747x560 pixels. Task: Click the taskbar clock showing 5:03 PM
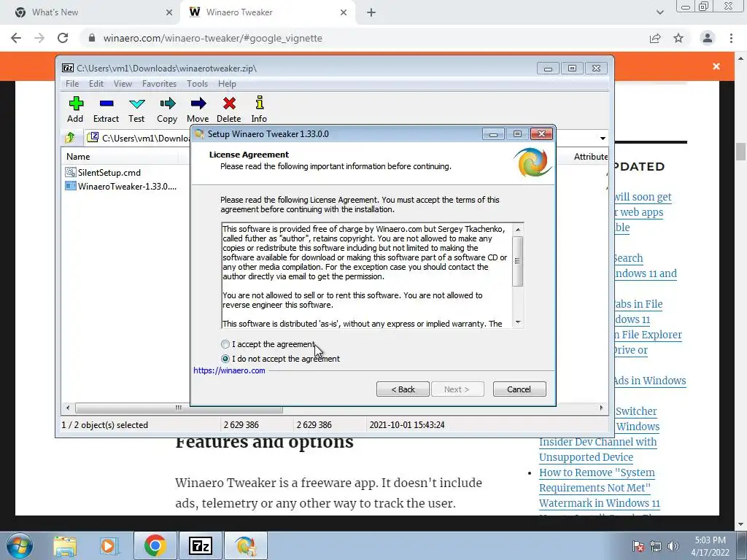click(x=710, y=546)
